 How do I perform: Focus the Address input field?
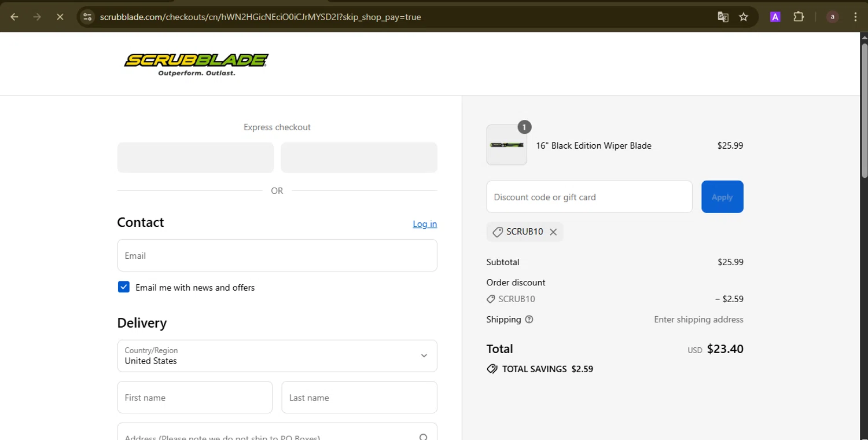pos(277,432)
